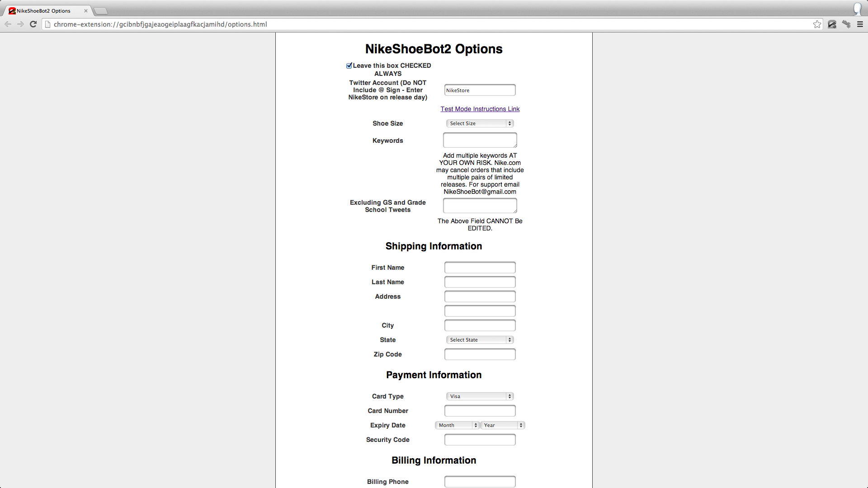Viewport: 868px width, 488px height.
Task: Click the NikeShoeBot swoosh extension icon
Action: [832, 24]
